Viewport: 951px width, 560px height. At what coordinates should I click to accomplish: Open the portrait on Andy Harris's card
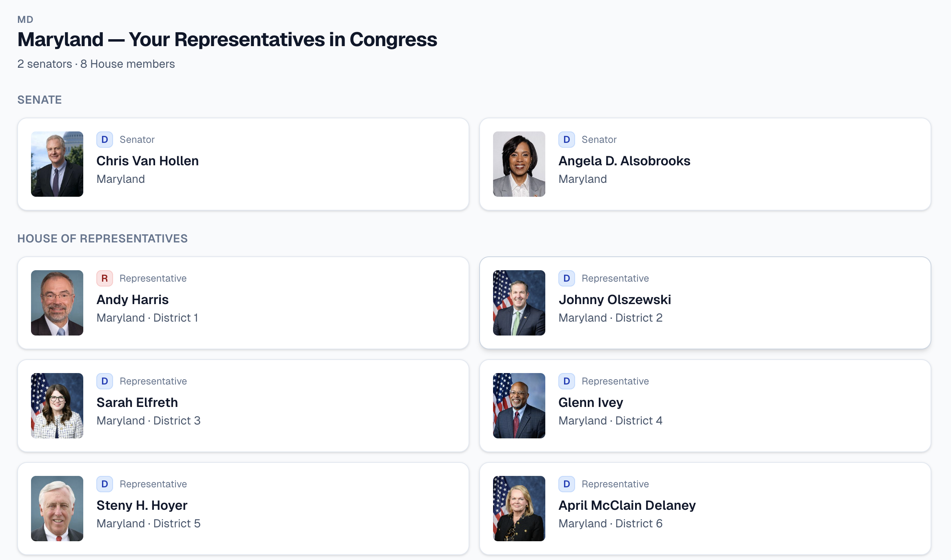pyautogui.click(x=57, y=303)
